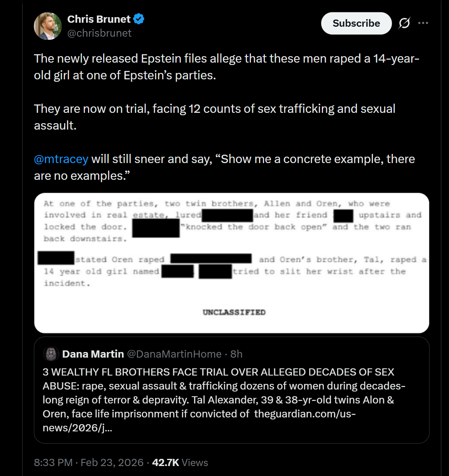
Task: Click the 8:33 PM Feb 23, 2026 timestamp
Action: (x=88, y=462)
